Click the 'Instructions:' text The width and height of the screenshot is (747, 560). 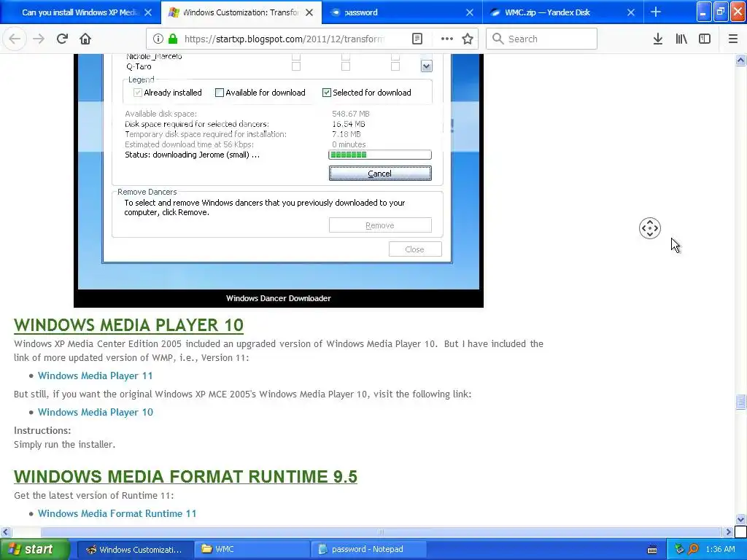(x=42, y=430)
